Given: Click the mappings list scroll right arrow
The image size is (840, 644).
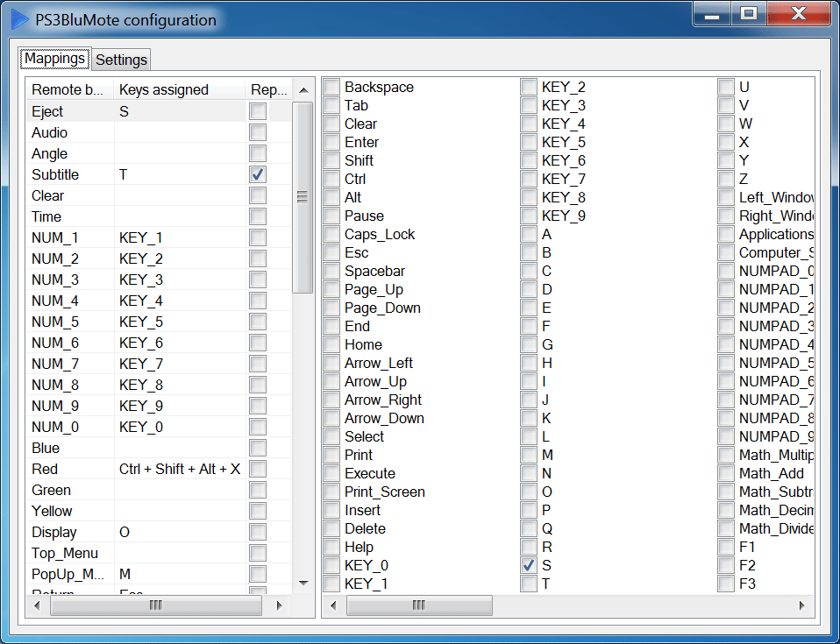Looking at the screenshot, I should [x=279, y=605].
